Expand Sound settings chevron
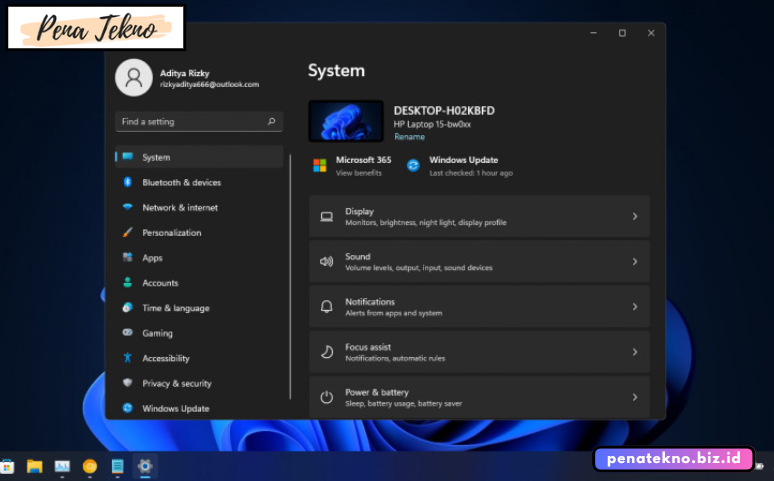This screenshot has width=774, height=481. click(635, 262)
